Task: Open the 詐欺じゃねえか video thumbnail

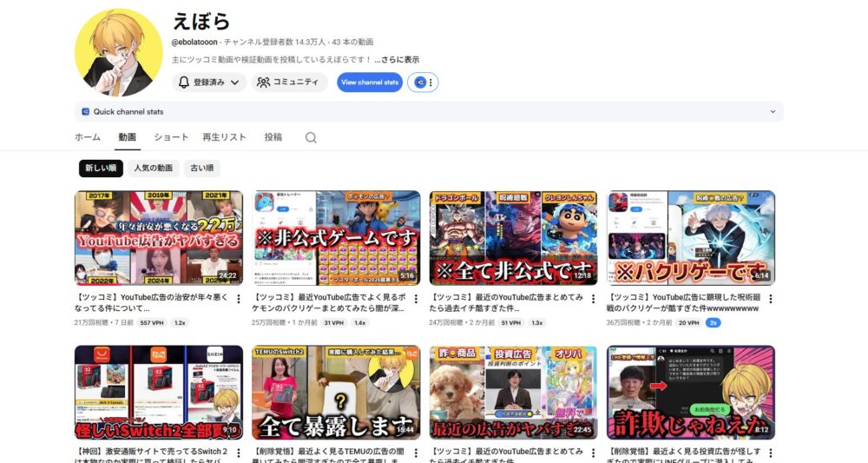Action: click(x=691, y=393)
